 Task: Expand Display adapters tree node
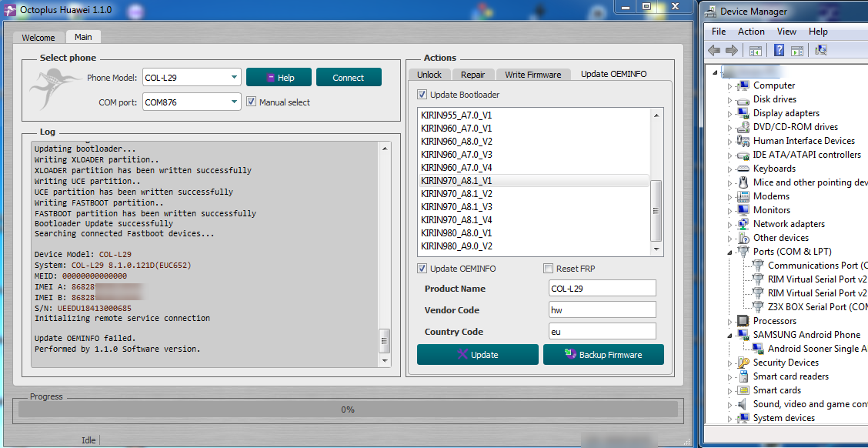click(729, 113)
